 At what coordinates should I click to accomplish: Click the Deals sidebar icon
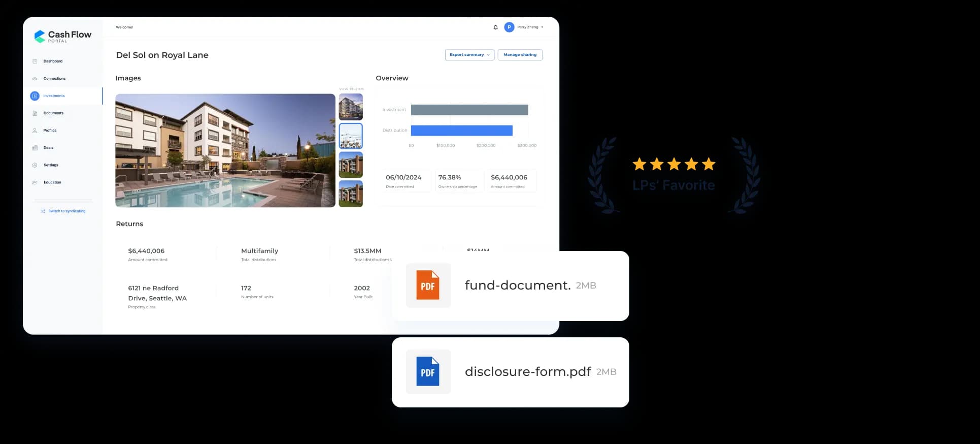pos(35,148)
